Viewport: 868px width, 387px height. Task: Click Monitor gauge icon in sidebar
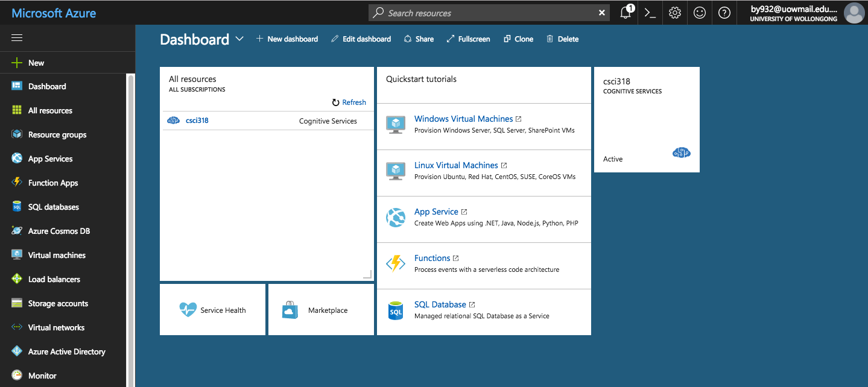click(17, 376)
